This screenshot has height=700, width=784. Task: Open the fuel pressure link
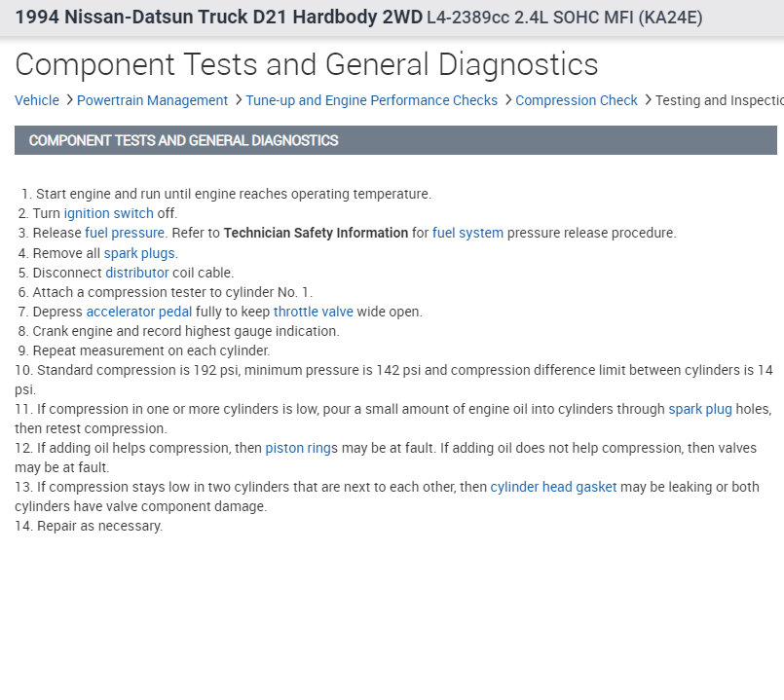pyautogui.click(x=125, y=233)
